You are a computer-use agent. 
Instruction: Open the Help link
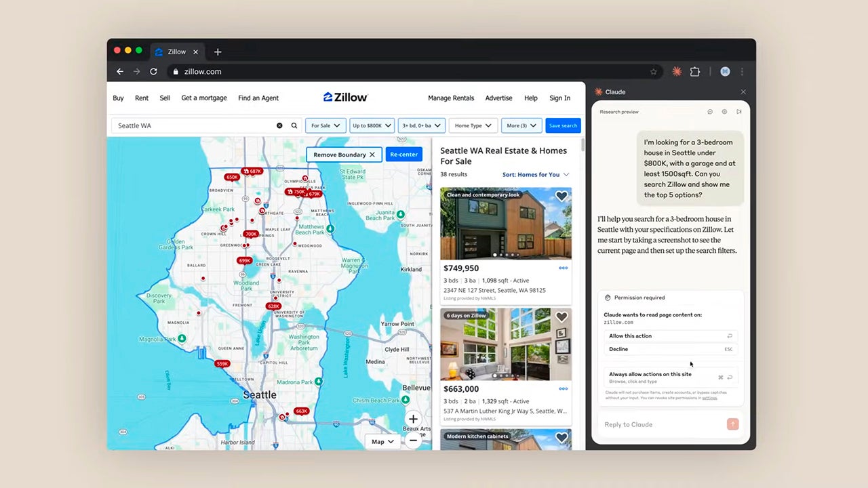(531, 98)
